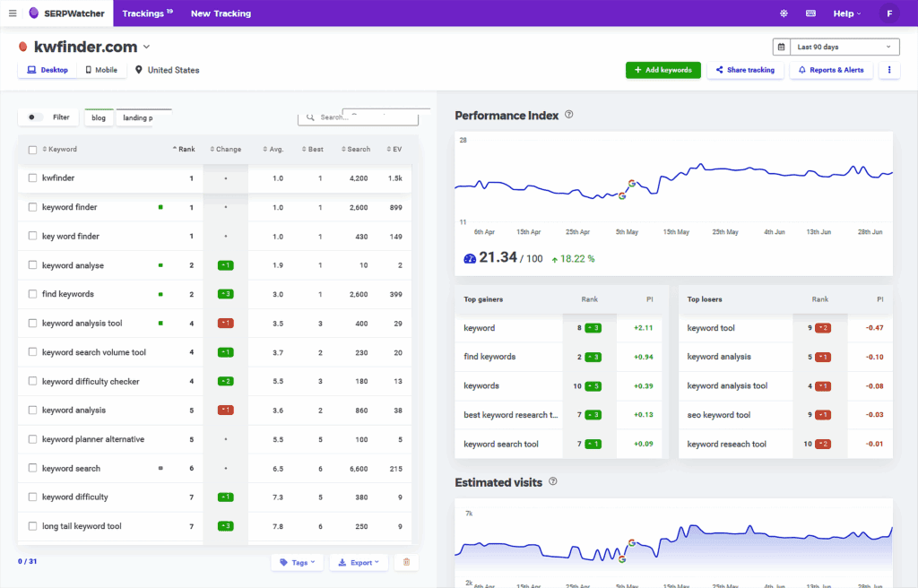Open the New Tracking menu item

(x=221, y=13)
